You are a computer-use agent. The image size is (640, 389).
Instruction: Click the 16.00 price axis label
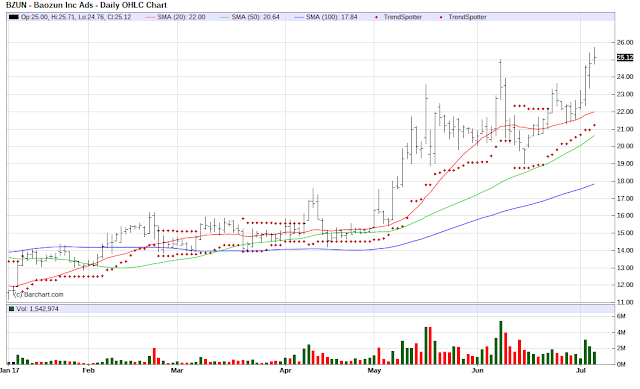point(625,216)
